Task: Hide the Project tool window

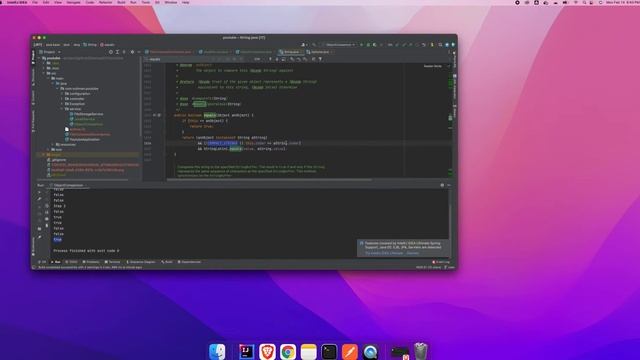Action: coord(139,52)
